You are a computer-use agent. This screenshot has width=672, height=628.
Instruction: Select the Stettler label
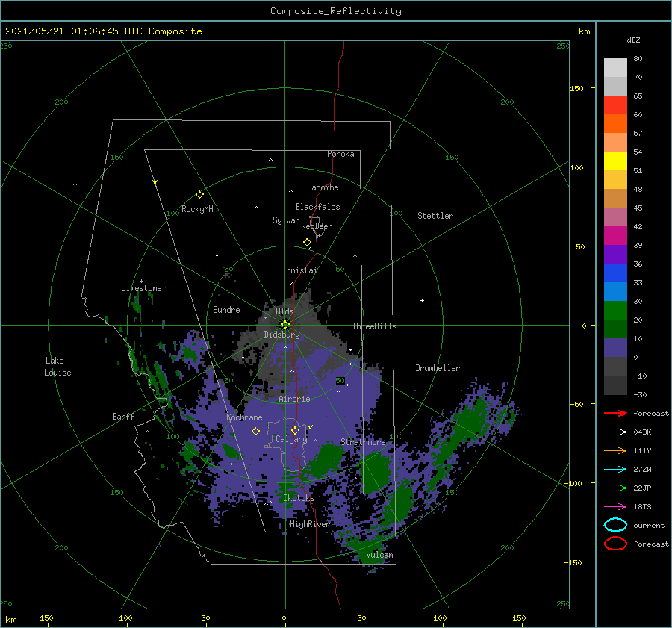(x=435, y=216)
